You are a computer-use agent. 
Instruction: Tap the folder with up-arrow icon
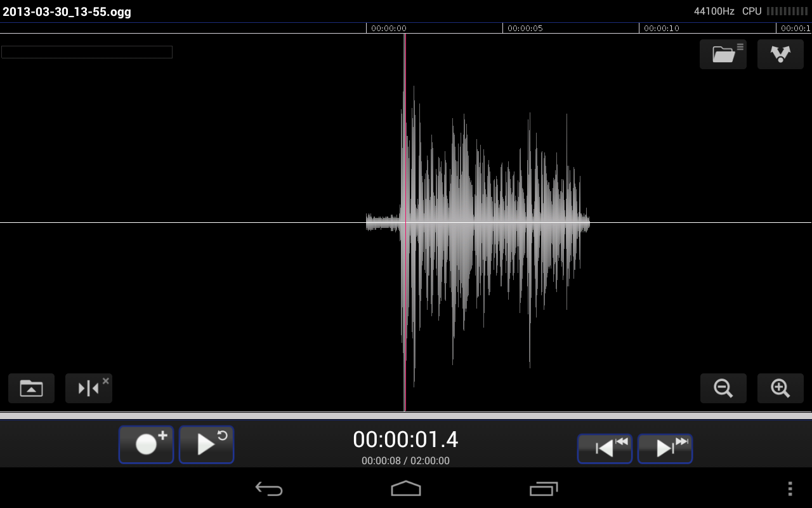(31, 388)
